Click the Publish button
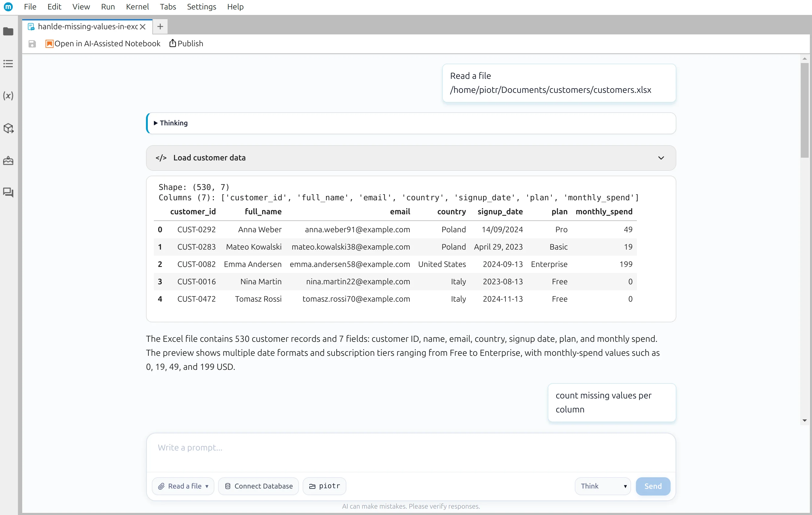 [x=186, y=44]
